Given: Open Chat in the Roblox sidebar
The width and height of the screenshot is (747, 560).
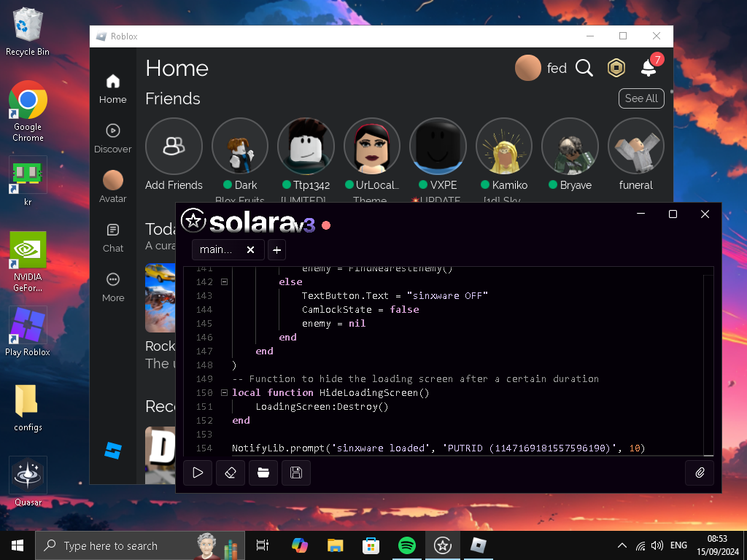Looking at the screenshot, I should point(113,238).
